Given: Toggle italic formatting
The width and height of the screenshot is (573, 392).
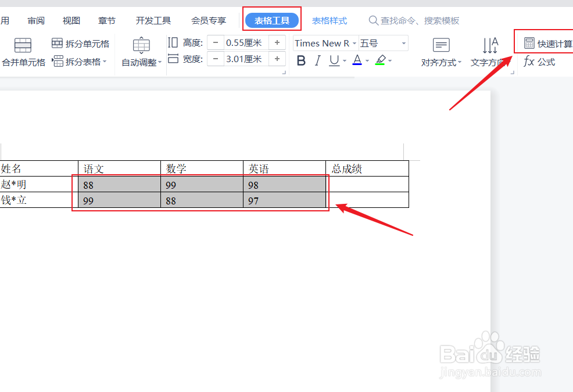Looking at the screenshot, I should (317, 60).
